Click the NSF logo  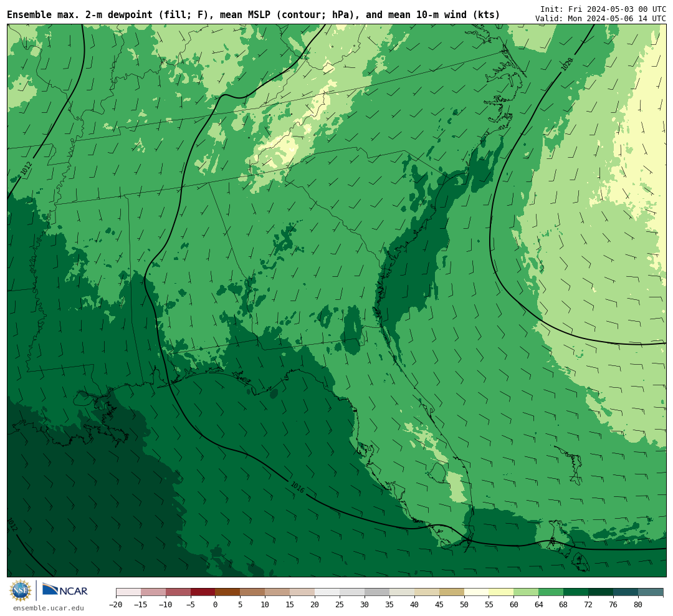[x=21, y=590]
